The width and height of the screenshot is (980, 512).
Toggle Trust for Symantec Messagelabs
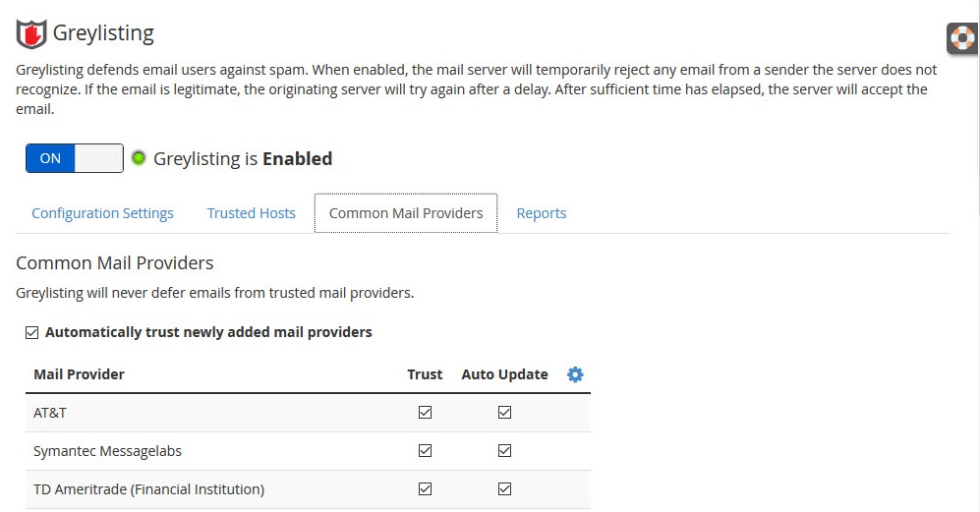click(425, 451)
